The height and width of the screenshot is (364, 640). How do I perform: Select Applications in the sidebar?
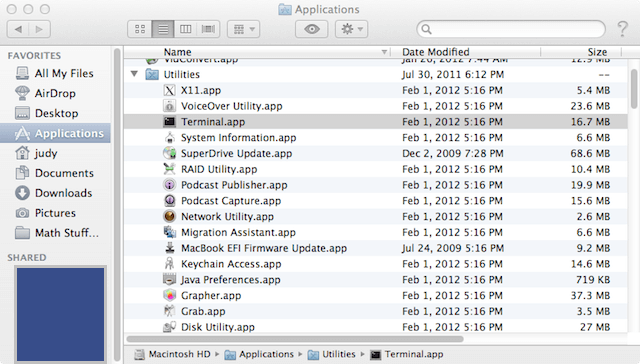pyautogui.click(x=55, y=133)
